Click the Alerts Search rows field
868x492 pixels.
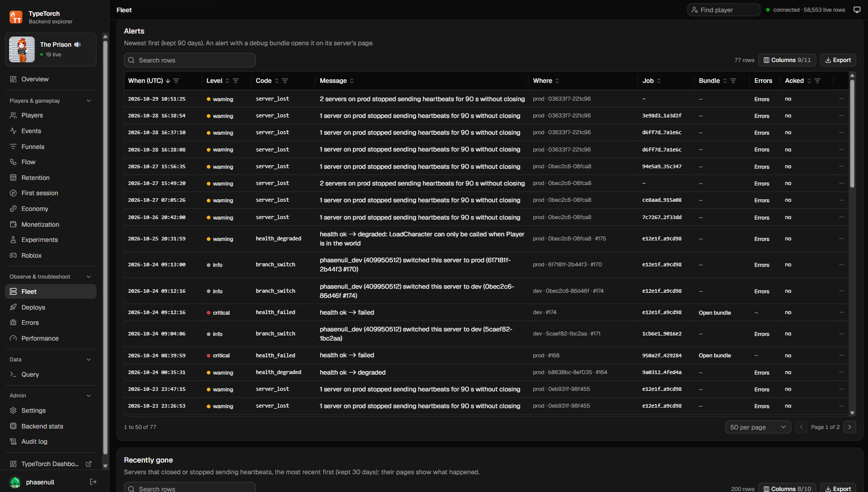[x=190, y=60]
